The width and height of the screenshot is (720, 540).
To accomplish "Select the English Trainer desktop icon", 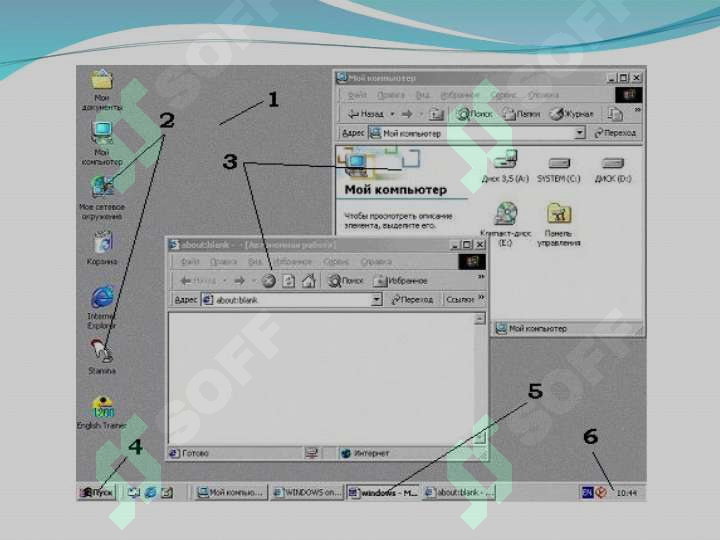I will [101, 412].
